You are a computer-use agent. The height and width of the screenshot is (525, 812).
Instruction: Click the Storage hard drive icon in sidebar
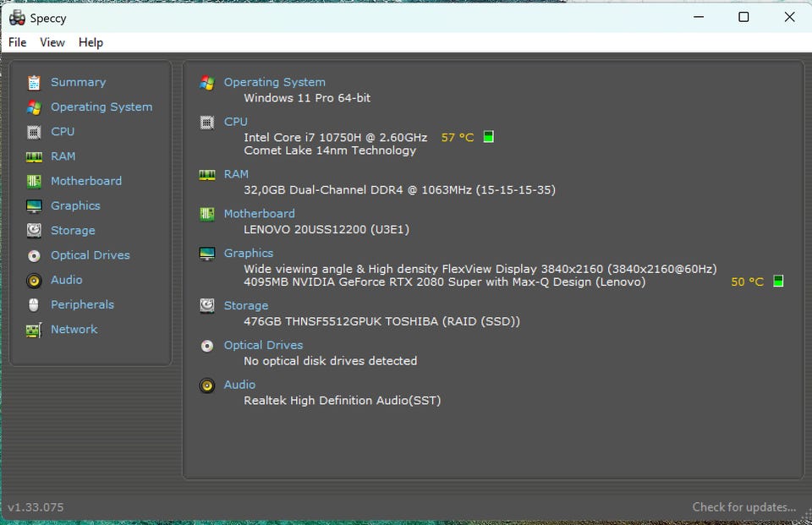[34, 231]
